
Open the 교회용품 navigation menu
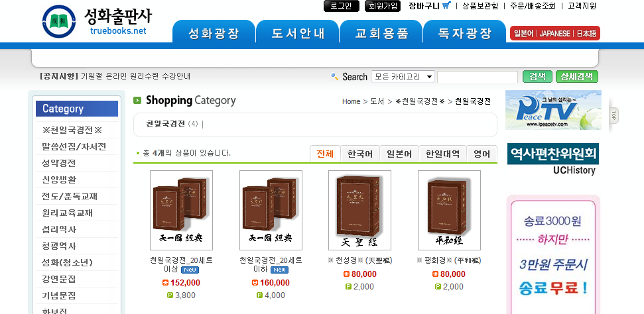coord(381,34)
